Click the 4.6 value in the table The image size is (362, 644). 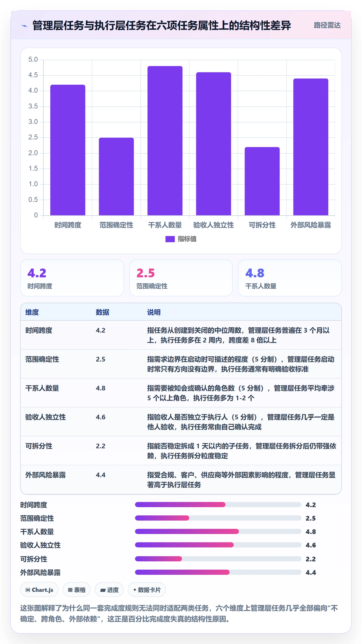point(101,417)
